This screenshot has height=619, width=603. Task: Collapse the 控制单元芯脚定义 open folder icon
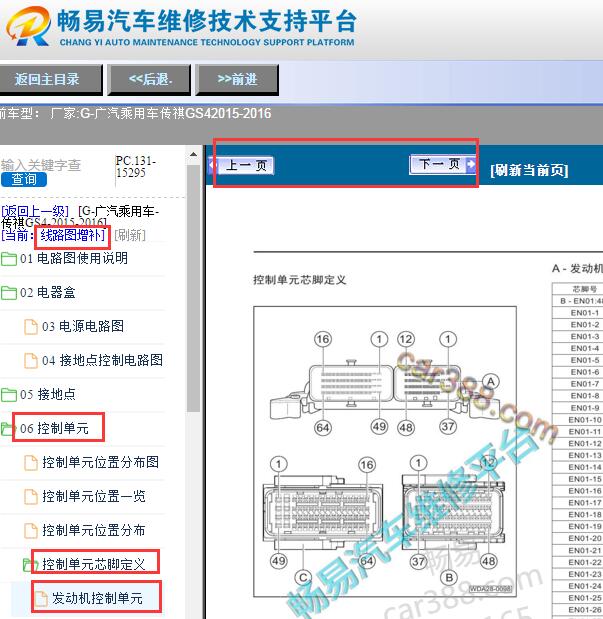click(28, 565)
